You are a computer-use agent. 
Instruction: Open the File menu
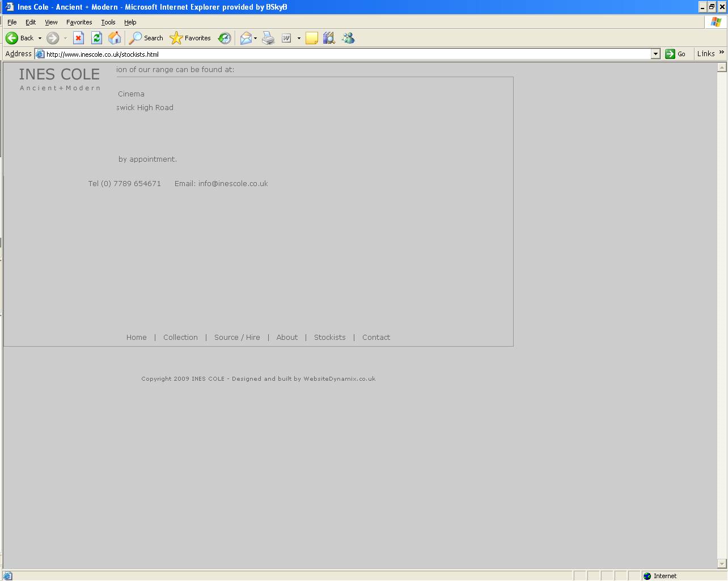pos(12,22)
